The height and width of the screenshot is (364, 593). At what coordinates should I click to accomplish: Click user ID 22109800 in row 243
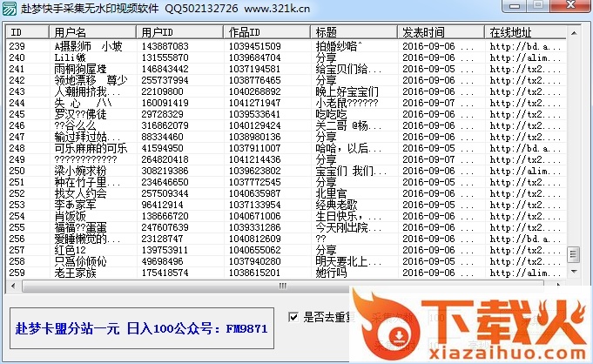[162, 92]
